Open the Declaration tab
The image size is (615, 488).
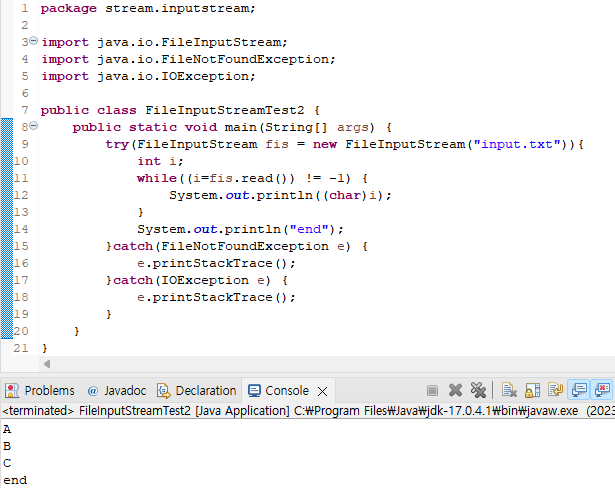pos(197,391)
